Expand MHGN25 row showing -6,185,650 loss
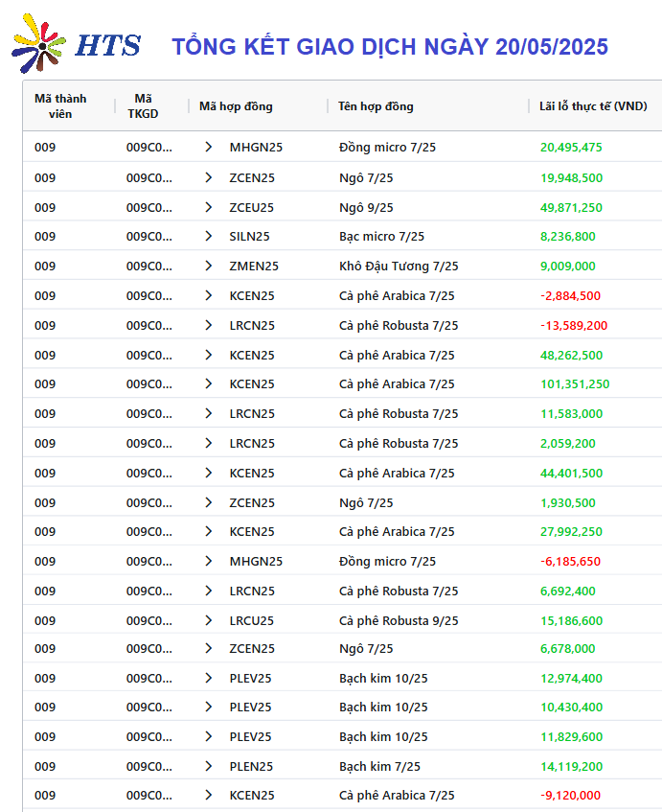This screenshot has width=662, height=812. point(208,561)
